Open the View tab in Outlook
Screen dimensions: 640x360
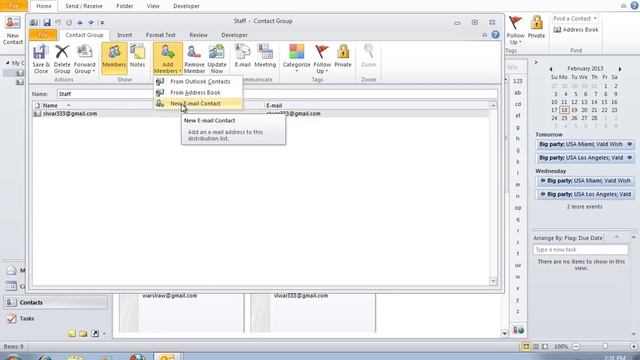tap(153, 6)
